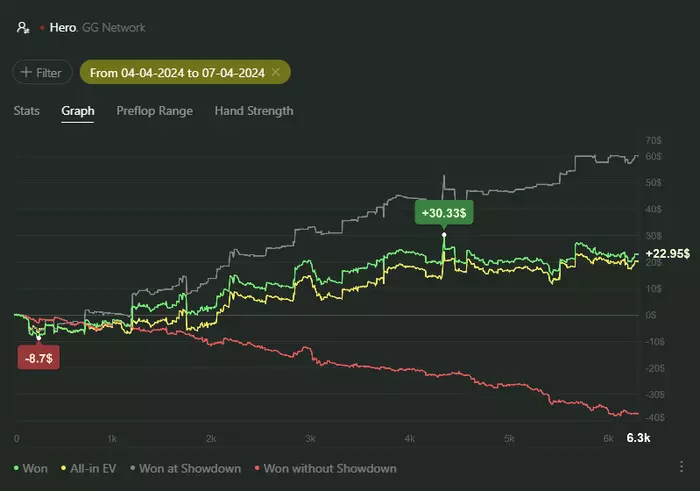700x491 pixels.
Task: Open the Stats tab
Action: click(27, 111)
